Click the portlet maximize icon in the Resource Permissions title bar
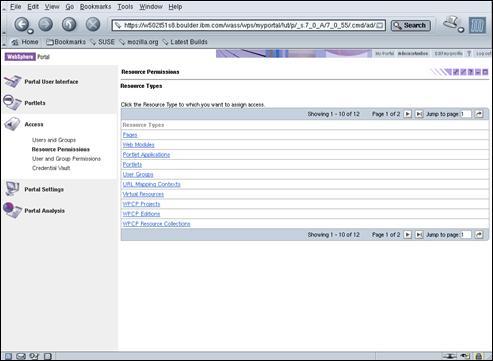The width and height of the screenshot is (493, 361). point(485,72)
